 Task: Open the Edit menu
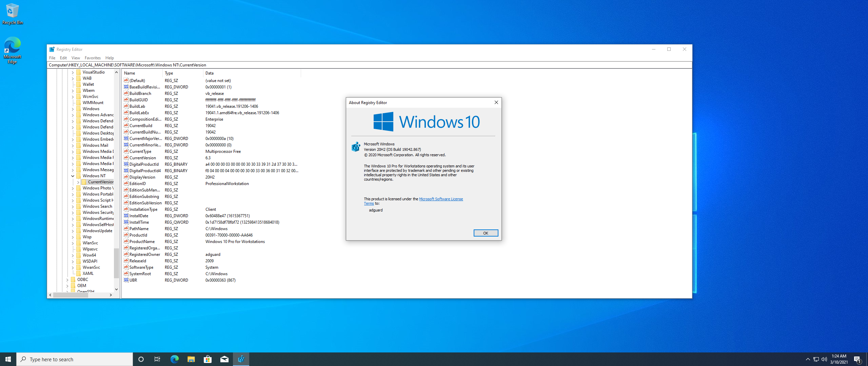coord(63,58)
